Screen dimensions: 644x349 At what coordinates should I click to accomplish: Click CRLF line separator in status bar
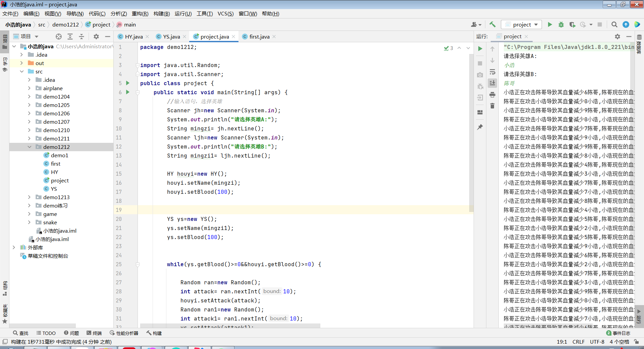pyautogui.click(x=578, y=342)
